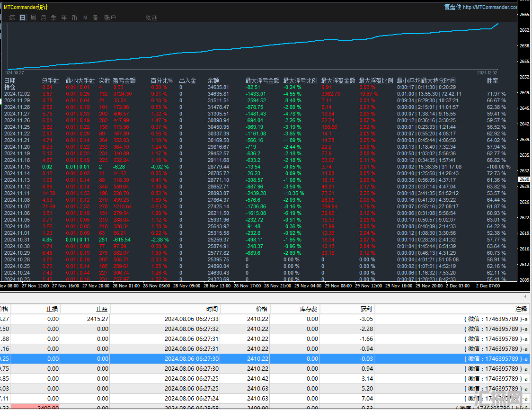Open the 周 weekly statistics tab
Viewport: 532px width, 410px height.
tap(33, 18)
